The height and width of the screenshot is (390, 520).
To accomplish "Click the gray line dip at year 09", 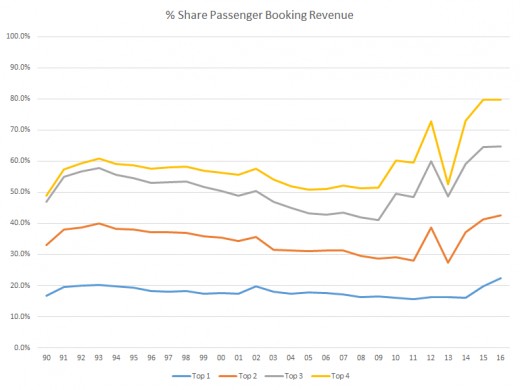I will coord(378,220).
